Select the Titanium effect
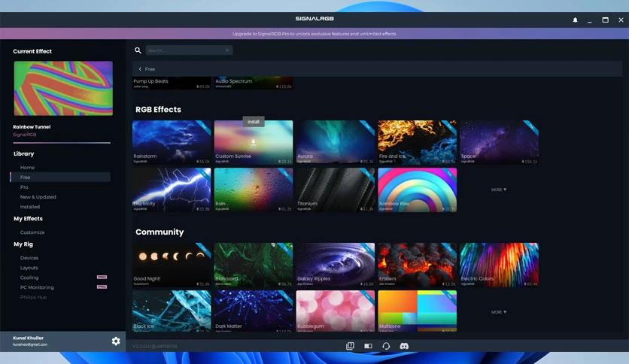Viewport: 629px width, 364px height. click(x=336, y=190)
